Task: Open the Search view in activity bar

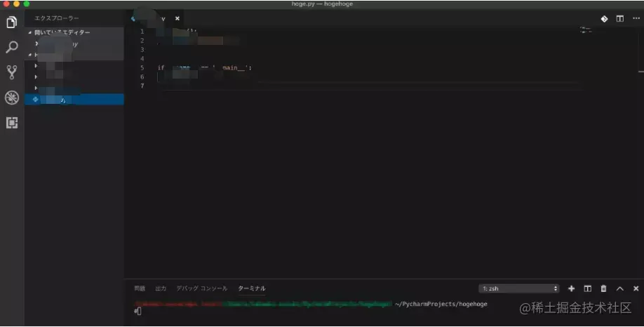Action: coord(11,47)
